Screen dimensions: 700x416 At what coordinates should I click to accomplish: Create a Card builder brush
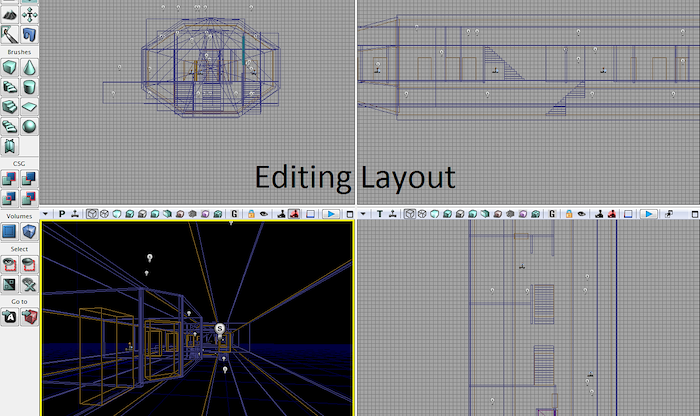pyautogui.click(x=9, y=146)
